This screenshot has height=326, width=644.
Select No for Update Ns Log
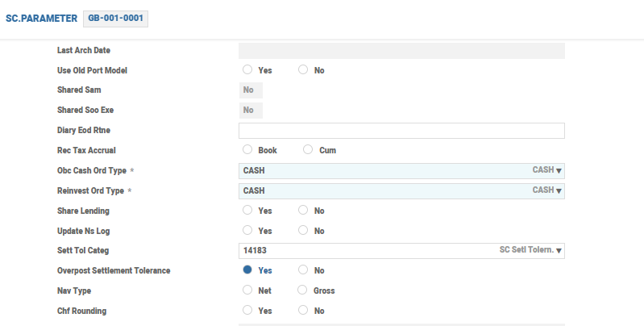click(x=303, y=231)
